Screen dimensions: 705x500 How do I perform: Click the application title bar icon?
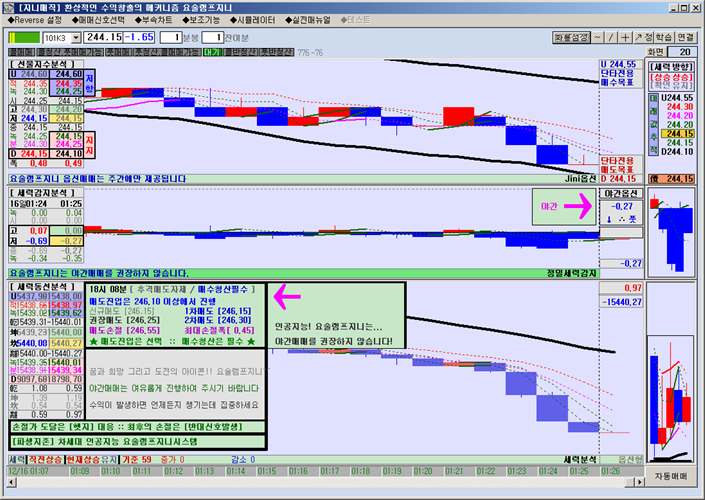8,8
